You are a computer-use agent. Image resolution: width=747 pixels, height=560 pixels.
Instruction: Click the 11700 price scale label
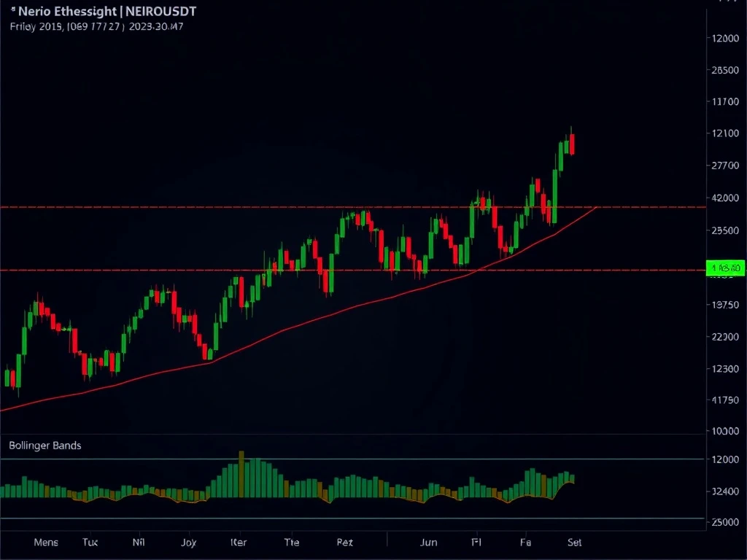[725, 101]
